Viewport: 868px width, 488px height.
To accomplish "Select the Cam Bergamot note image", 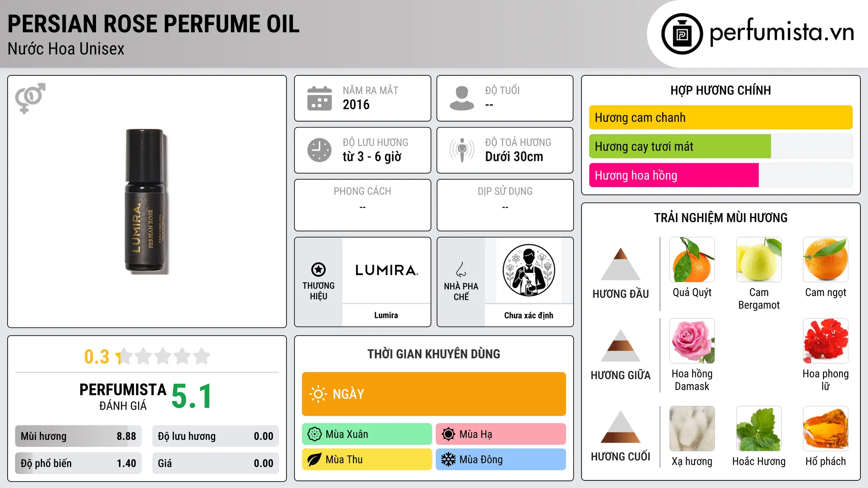I will [x=759, y=260].
